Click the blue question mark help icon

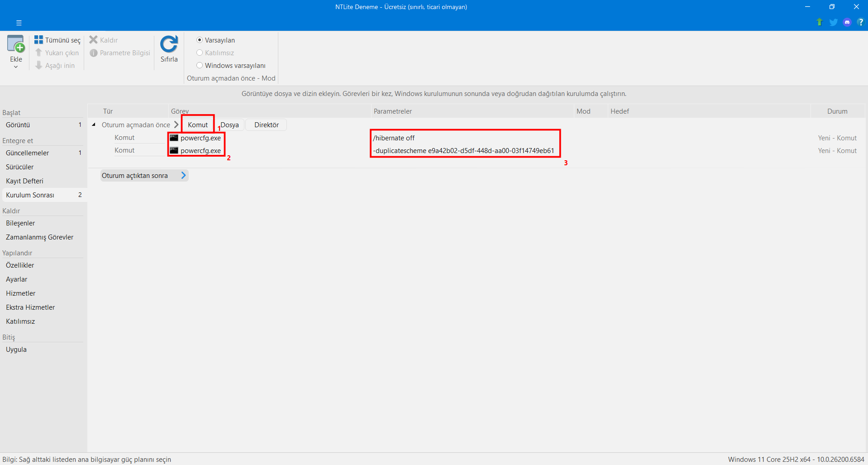860,22
